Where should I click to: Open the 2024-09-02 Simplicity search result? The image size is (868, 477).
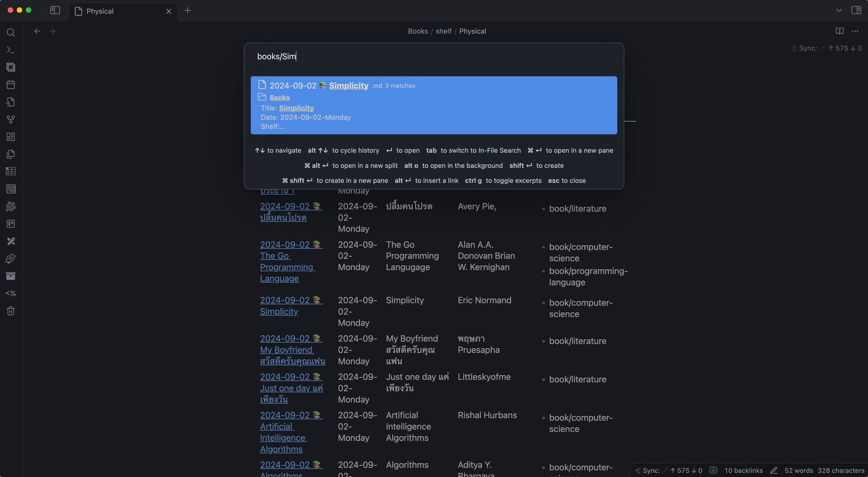[434, 105]
